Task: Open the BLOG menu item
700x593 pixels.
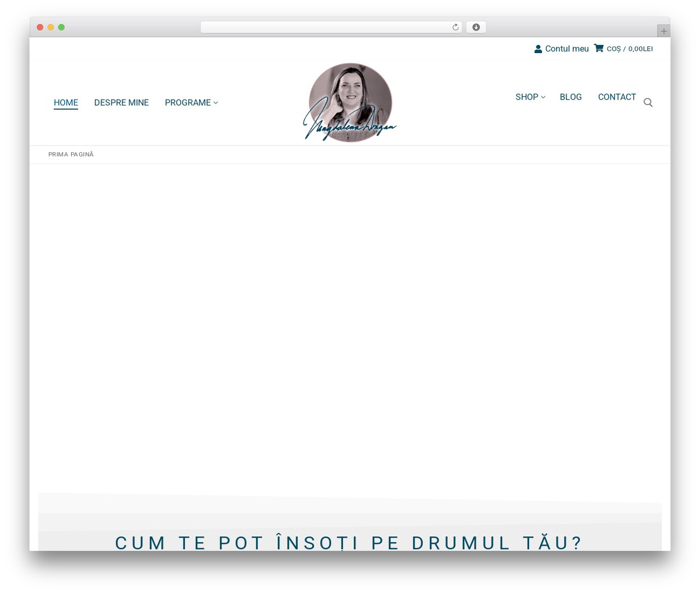Action: point(570,97)
